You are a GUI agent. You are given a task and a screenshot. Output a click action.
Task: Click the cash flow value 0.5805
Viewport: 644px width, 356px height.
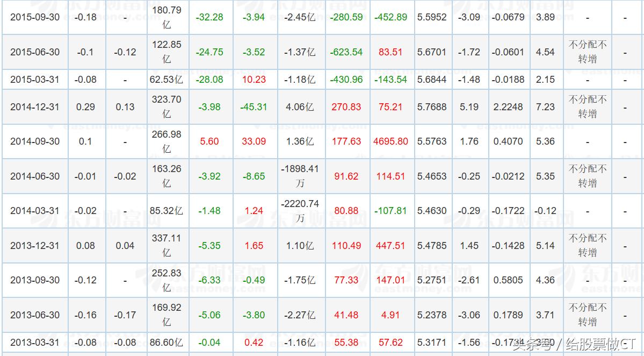[x=508, y=280]
